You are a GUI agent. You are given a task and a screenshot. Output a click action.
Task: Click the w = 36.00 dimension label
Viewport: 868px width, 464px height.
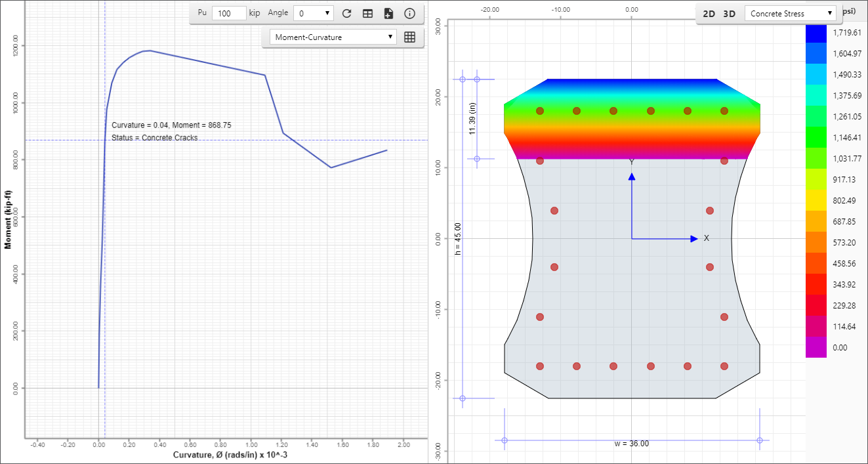[x=632, y=444]
